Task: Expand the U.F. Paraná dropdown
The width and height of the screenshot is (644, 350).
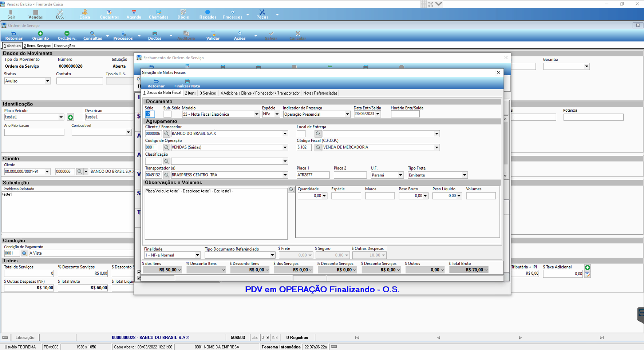Action: click(x=400, y=175)
